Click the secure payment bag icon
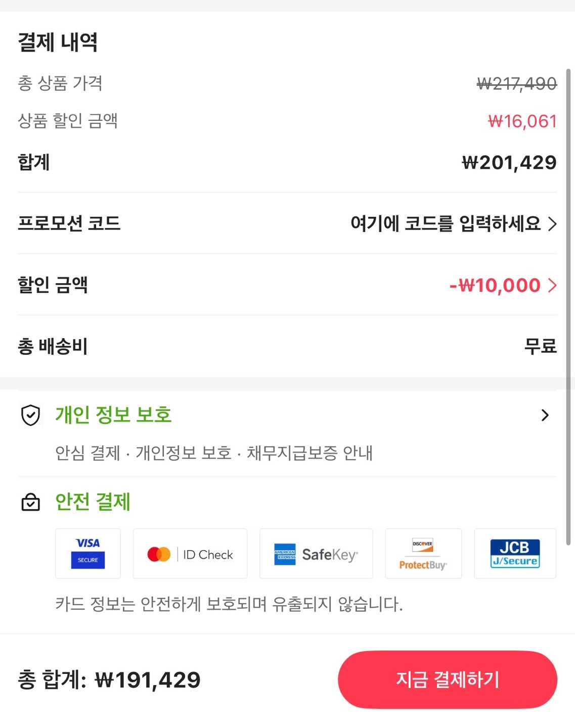The image size is (575, 728). click(x=31, y=502)
